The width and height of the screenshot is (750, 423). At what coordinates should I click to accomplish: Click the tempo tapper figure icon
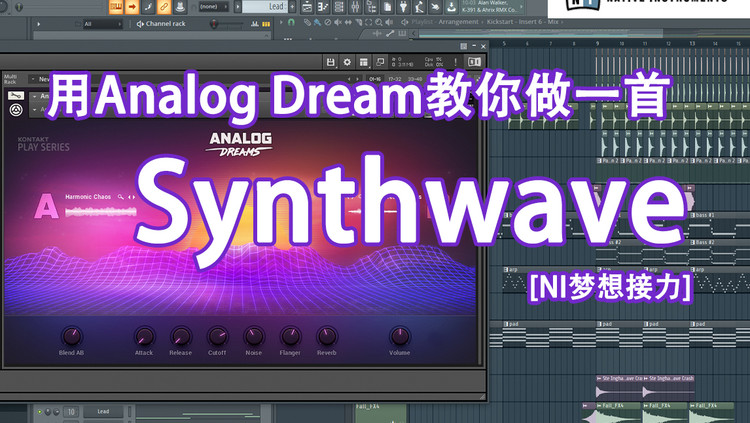[419, 7]
